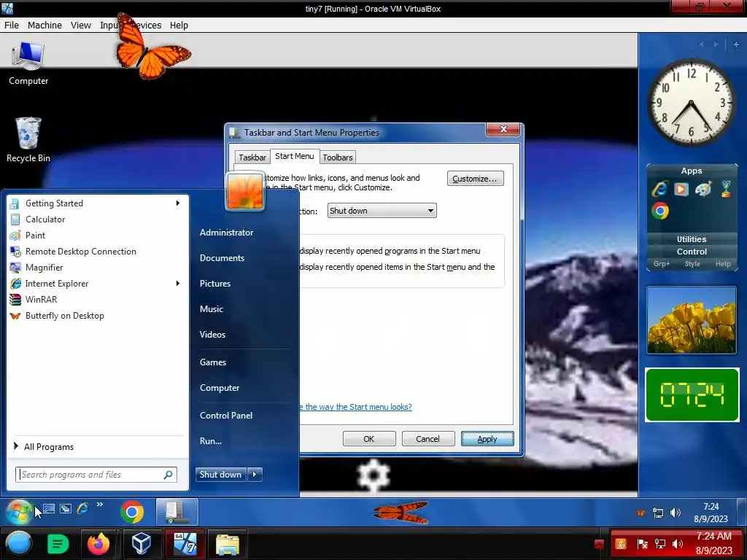This screenshot has height=560, width=747.
Task: Open Documents from Start menu right pane
Action: pyautogui.click(x=222, y=257)
